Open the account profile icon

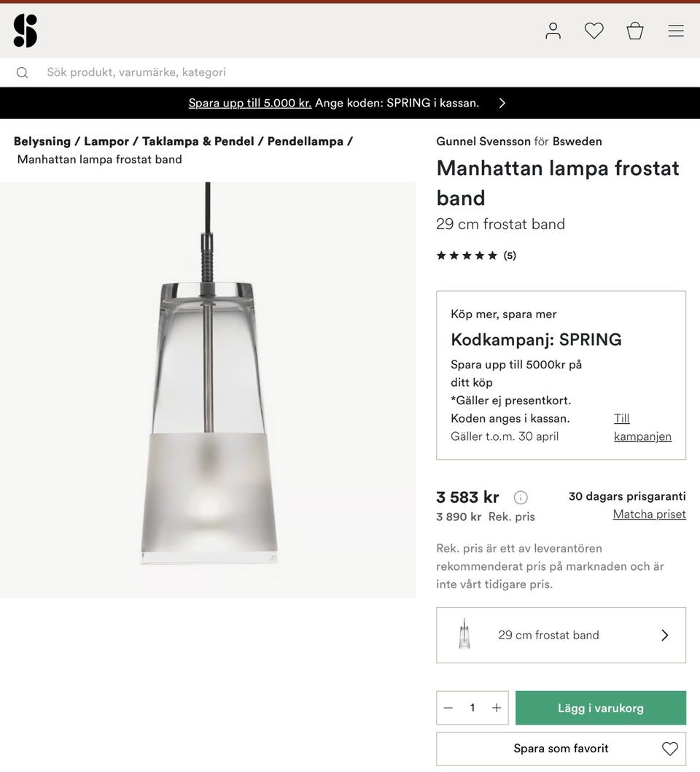pos(553,31)
